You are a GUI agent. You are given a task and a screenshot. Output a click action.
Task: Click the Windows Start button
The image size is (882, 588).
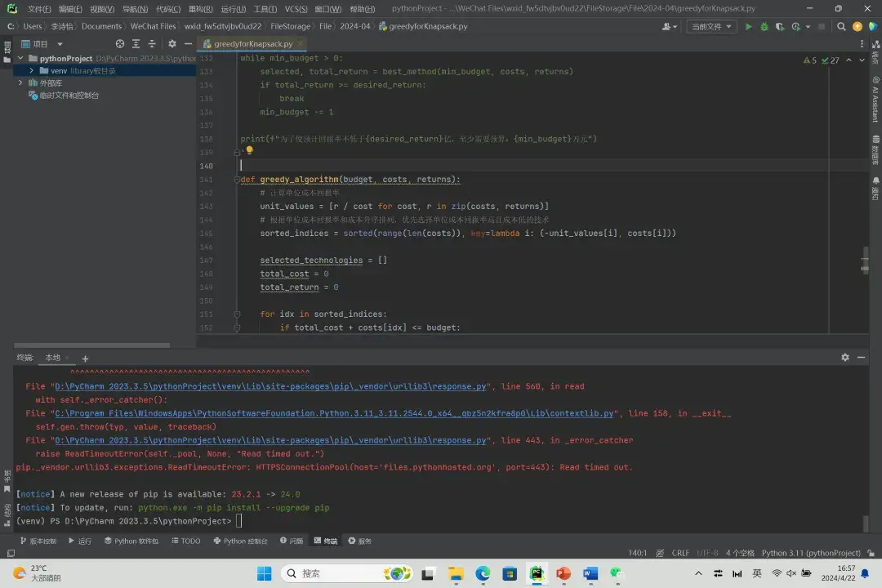coord(264,573)
